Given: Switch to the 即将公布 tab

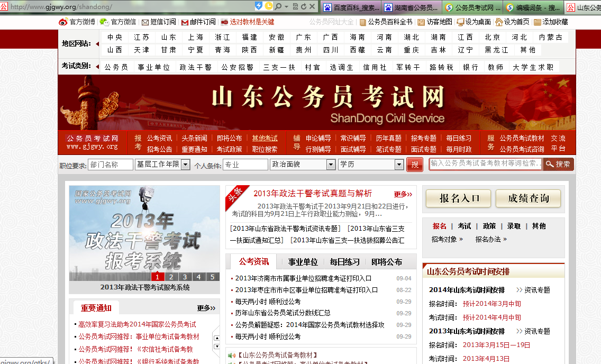Looking at the screenshot, I should click(386, 262).
